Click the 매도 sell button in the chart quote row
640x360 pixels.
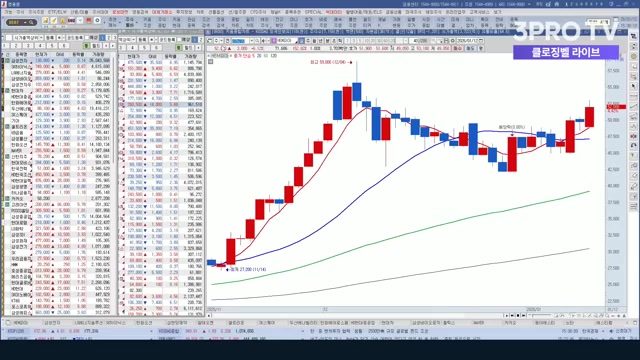tap(470, 48)
